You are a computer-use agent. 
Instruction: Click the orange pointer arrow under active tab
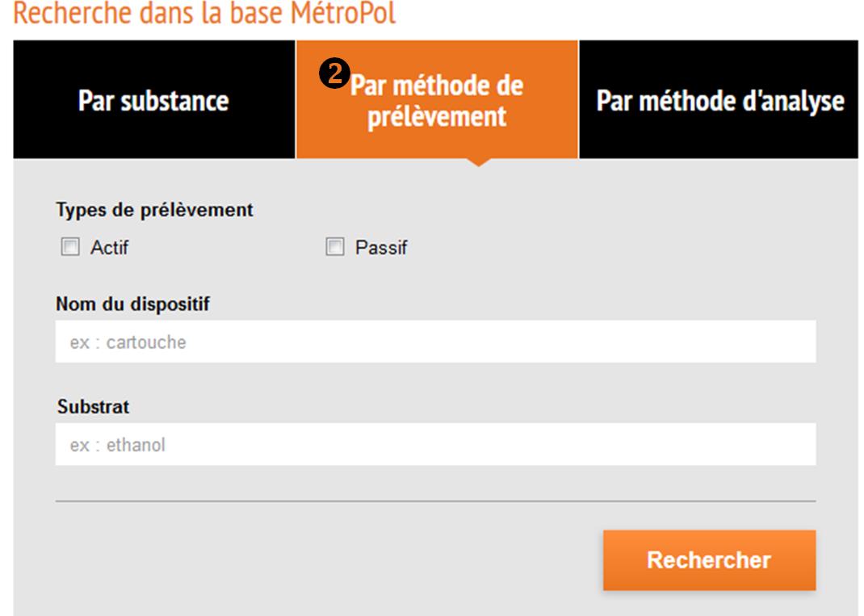[478, 161]
